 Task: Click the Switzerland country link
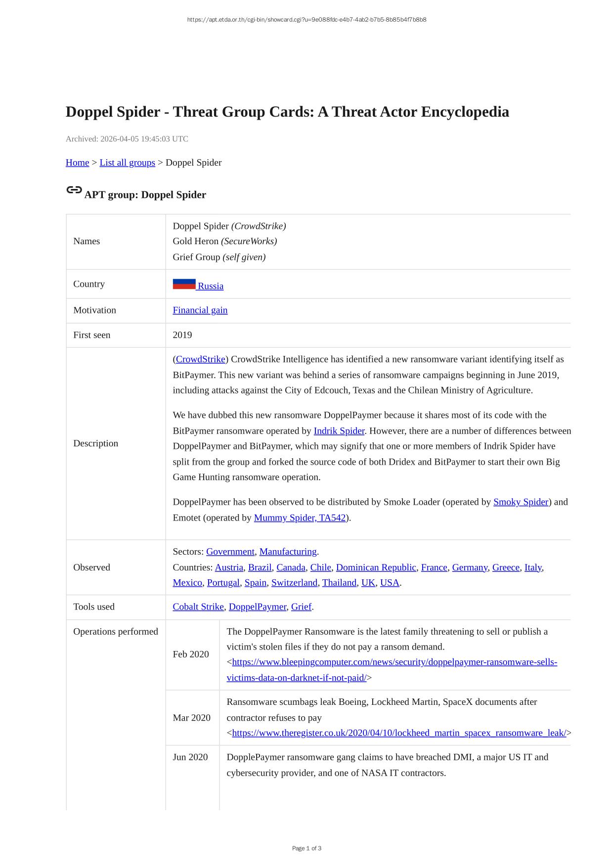(294, 583)
